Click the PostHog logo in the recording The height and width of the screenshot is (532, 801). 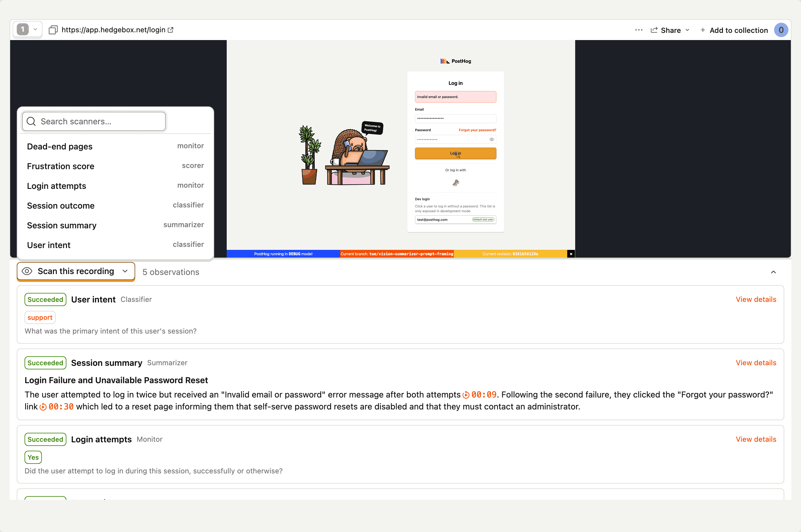(455, 61)
